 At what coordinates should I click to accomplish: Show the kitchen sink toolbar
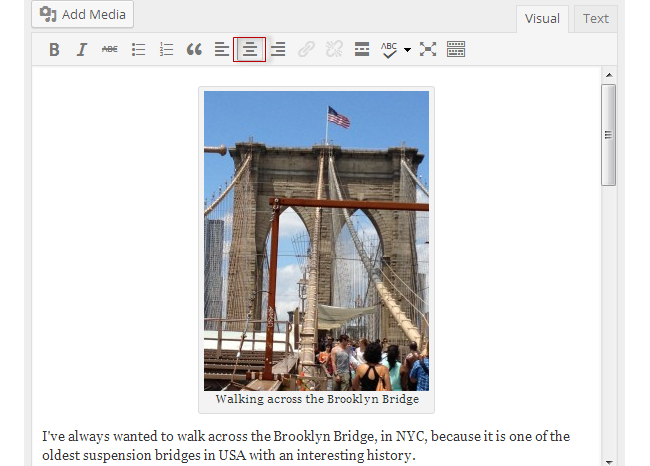tap(456, 49)
